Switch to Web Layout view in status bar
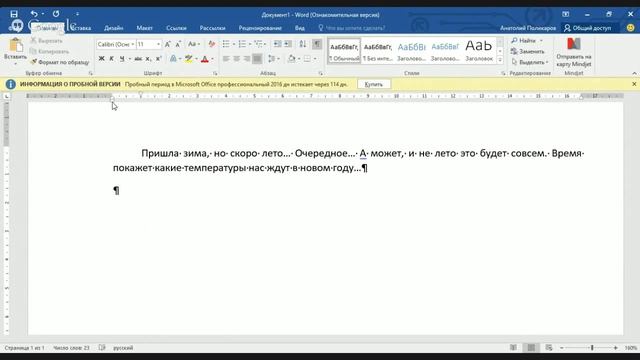Image resolution: width=640 pixels, height=360 pixels. [x=549, y=348]
